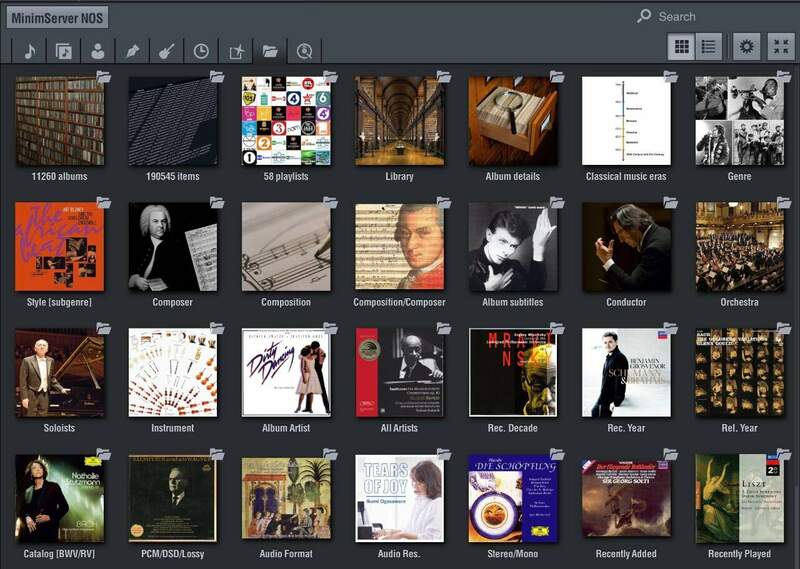Open the playlist tab with starred note icon
Viewport: 800px width, 569px height.
[x=236, y=50]
